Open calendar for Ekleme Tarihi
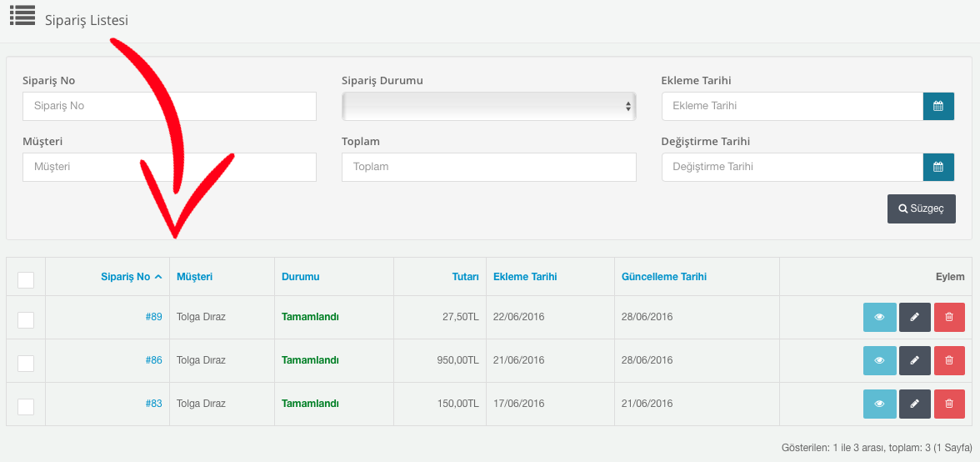 (x=938, y=106)
